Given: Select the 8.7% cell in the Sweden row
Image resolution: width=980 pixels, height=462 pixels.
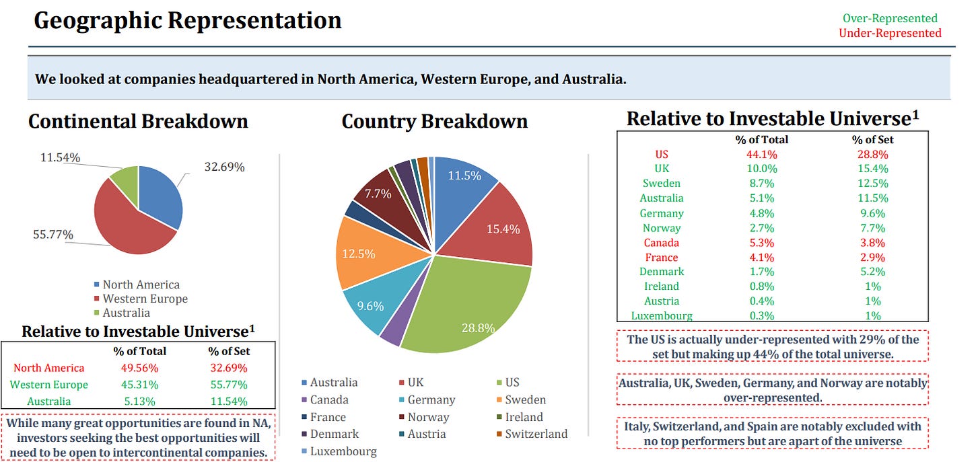Looking at the screenshot, I should coord(761,184).
